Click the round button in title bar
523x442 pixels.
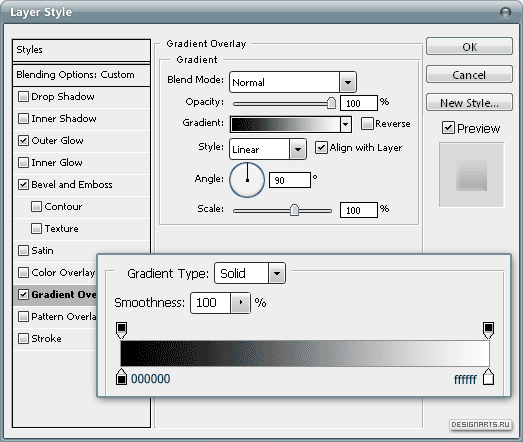(506, 13)
